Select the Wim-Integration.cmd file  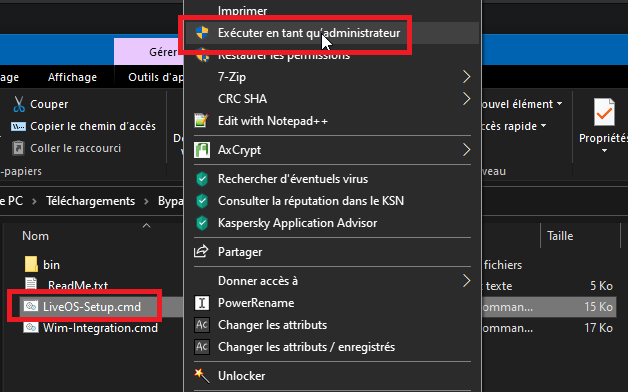pos(100,328)
